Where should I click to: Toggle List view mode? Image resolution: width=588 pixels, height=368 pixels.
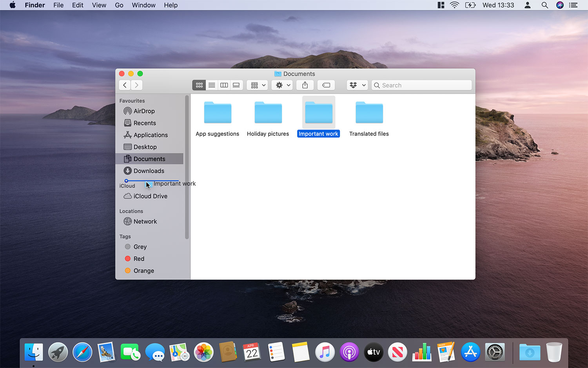tap(211, 85)
